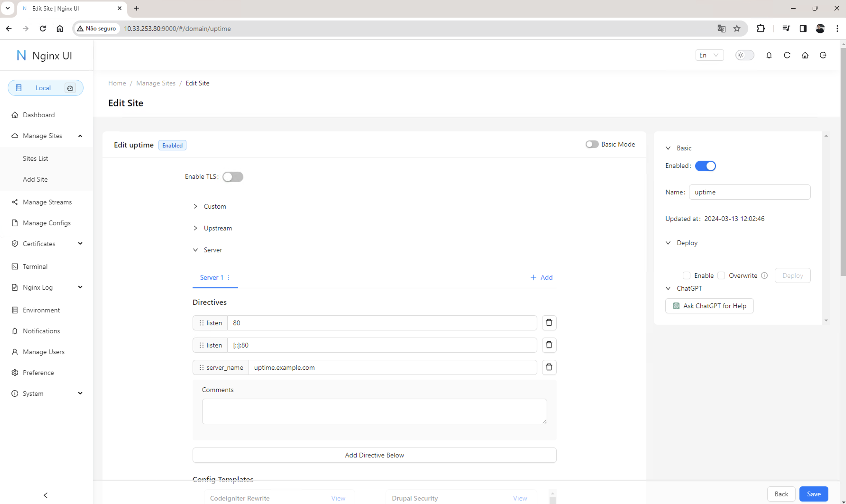
Task: View Codeigniter Rewrite template
Action: tap(338, 498)
